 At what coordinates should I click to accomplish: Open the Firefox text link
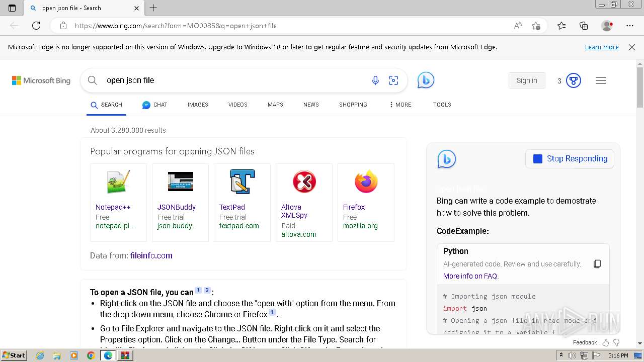pos(354,207)
